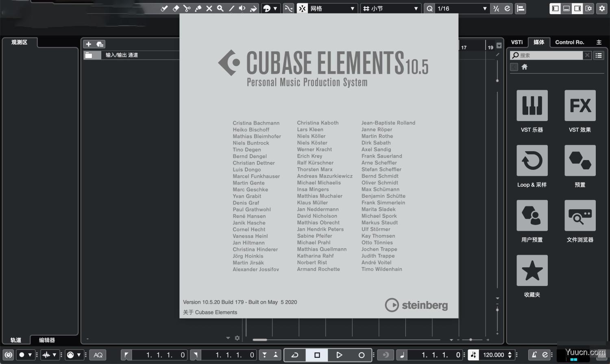
Task: Open the color palette selector dropdown
Action: [270, 9]
